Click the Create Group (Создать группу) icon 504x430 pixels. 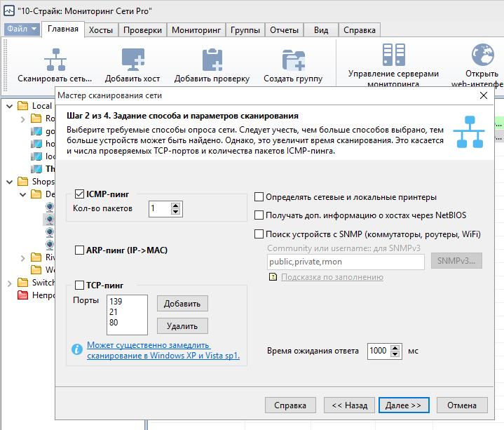(x=293, y=60)
